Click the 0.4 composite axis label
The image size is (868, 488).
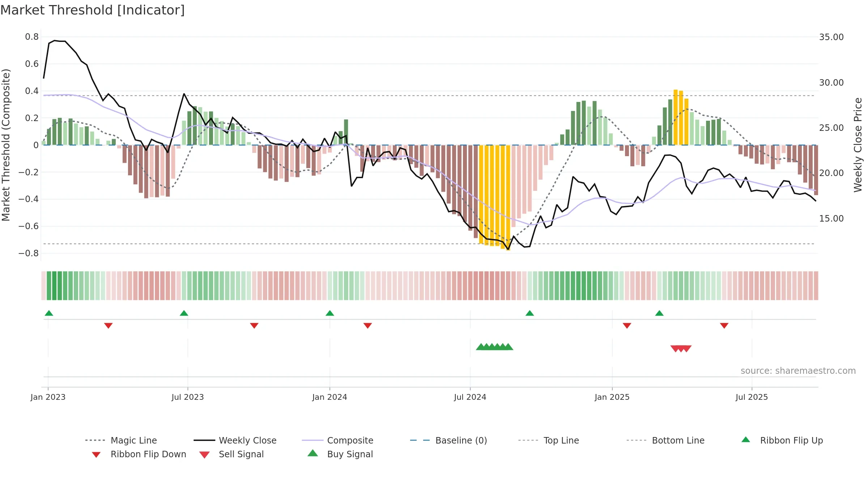pos(32,91)
